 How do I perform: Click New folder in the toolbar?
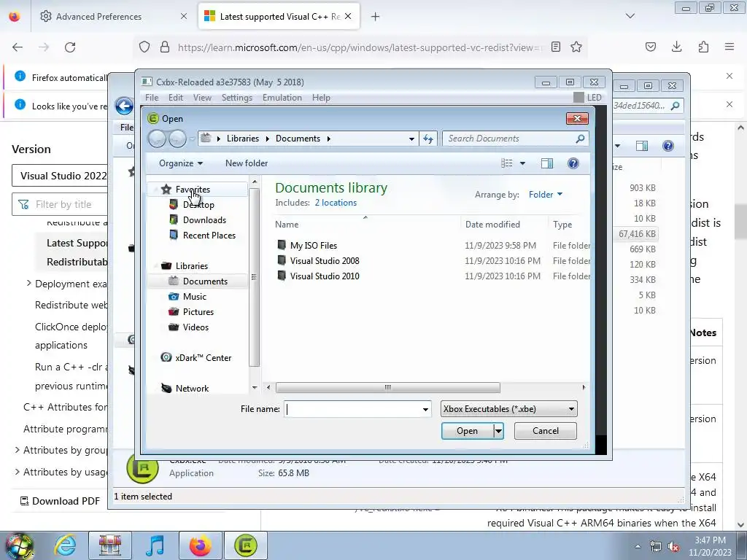[247, 163]
